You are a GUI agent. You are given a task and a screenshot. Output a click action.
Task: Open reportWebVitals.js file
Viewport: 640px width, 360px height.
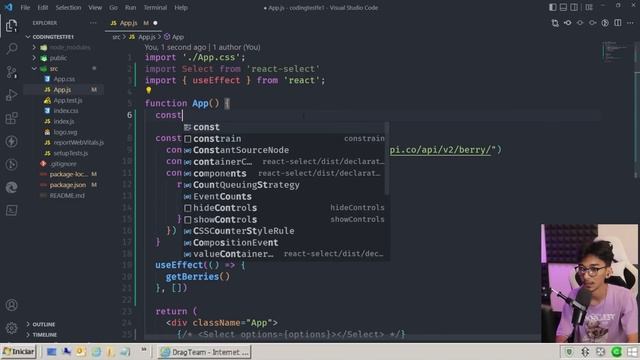coord(63,142)
